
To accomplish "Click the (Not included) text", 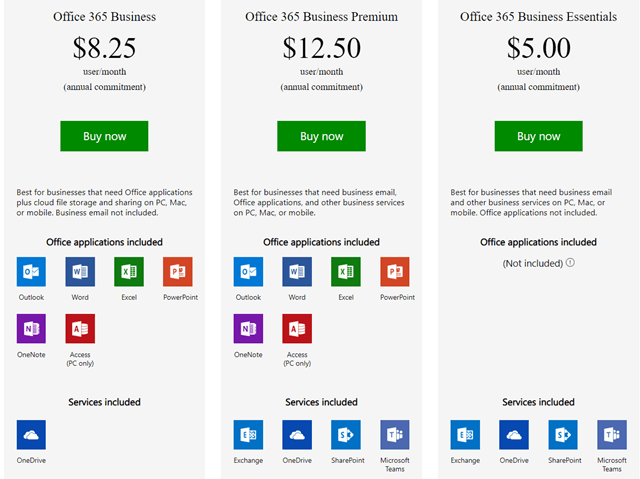I will click(533, 263).
